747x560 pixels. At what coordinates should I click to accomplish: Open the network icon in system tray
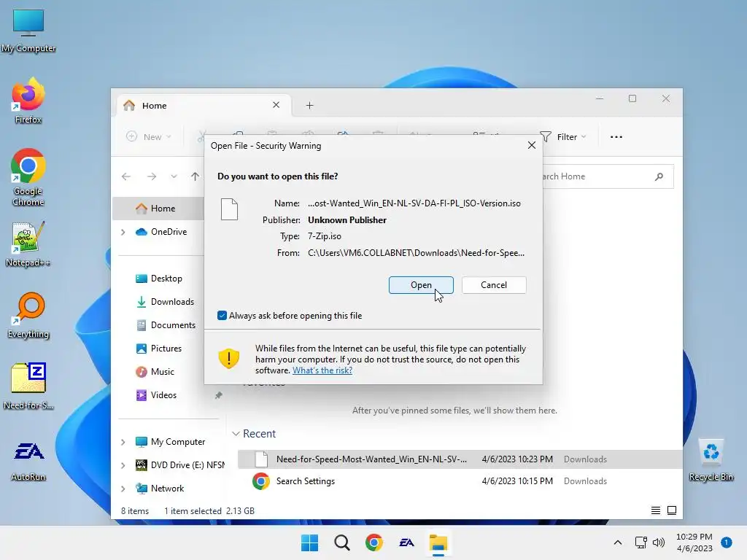(640, 542)
